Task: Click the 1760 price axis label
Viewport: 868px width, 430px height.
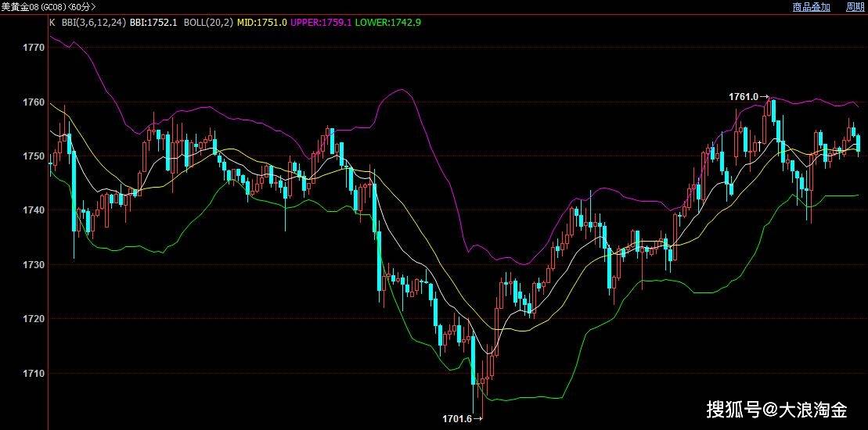Action: [34, 102]
